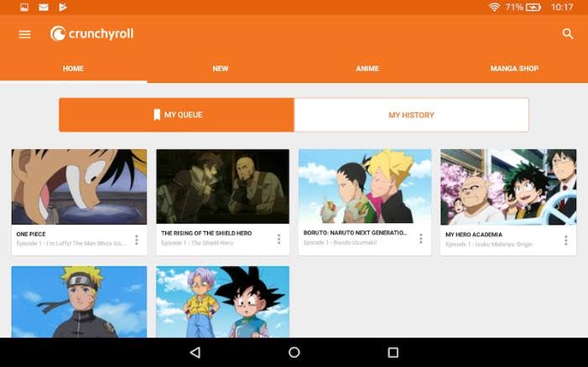Tap the Android back navigation button
Image resolution: width=588 pixels, height=367 pixels.
coord(195,353)
